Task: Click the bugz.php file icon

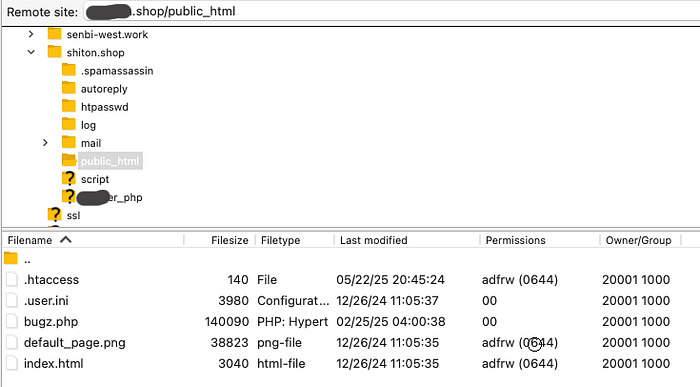Action: pyautogui.click(x=12, y=321)
